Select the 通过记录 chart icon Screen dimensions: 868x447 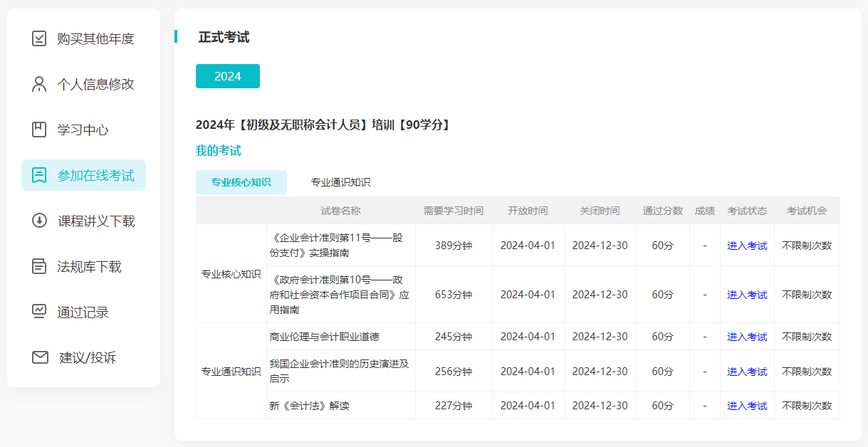(38, 312)
